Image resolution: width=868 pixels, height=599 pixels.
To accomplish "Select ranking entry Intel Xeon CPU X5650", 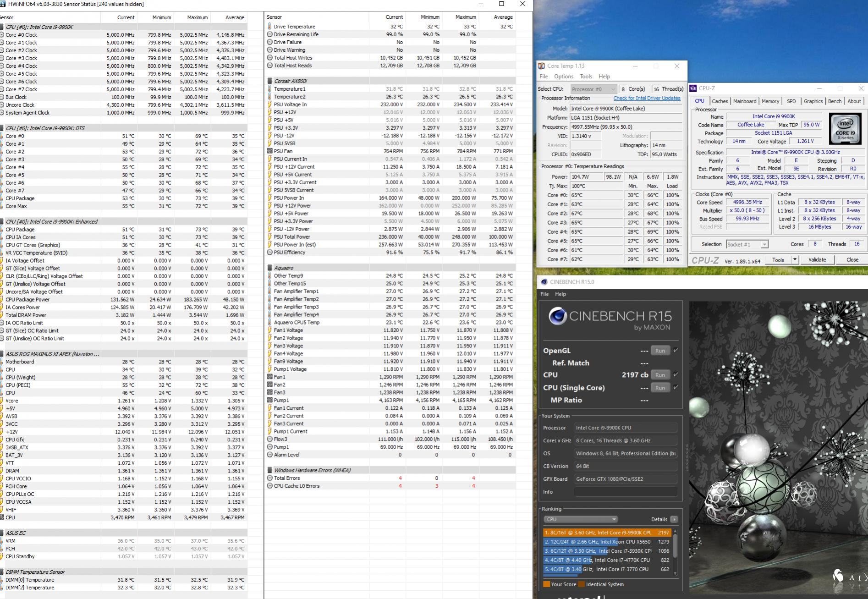I will coord(607,542).
